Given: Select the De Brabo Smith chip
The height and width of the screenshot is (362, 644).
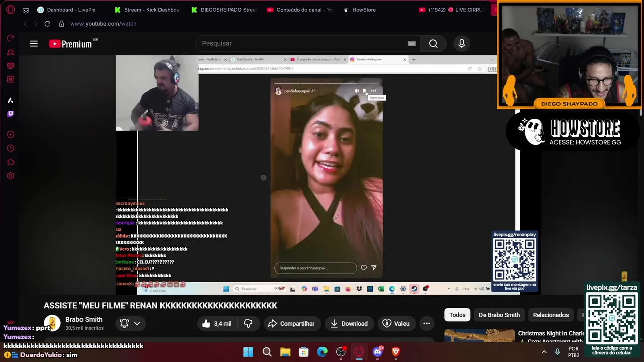Looking at the screenshot, I should (499, 315).
